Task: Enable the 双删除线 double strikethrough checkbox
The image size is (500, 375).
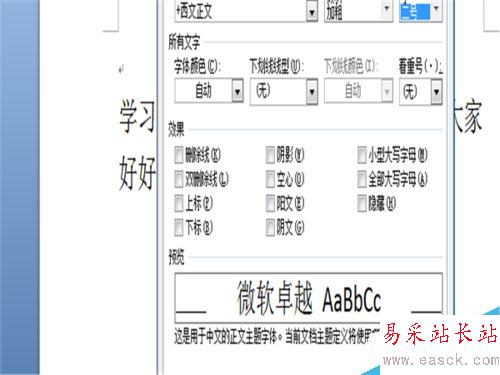Action: [179, 179]
